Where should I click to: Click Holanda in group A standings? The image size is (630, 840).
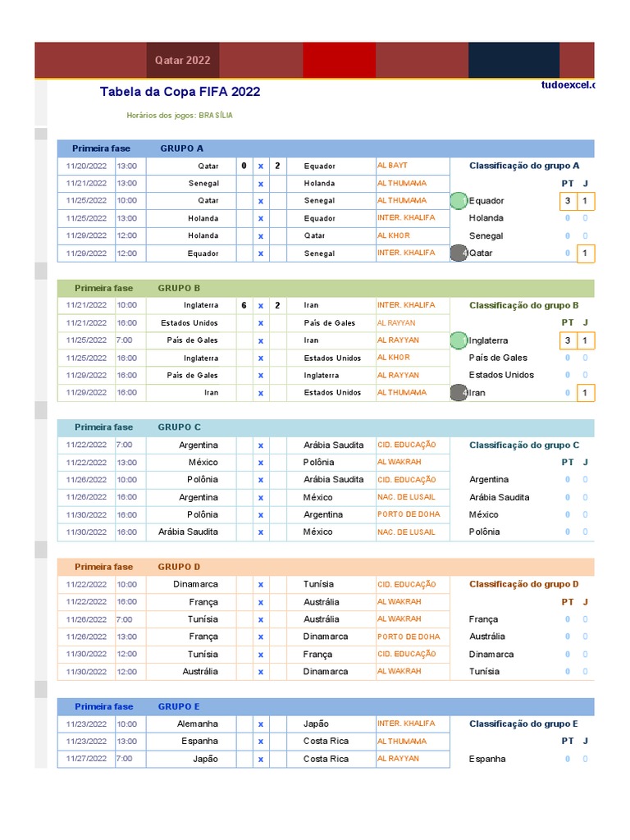(x=486, y=218)
